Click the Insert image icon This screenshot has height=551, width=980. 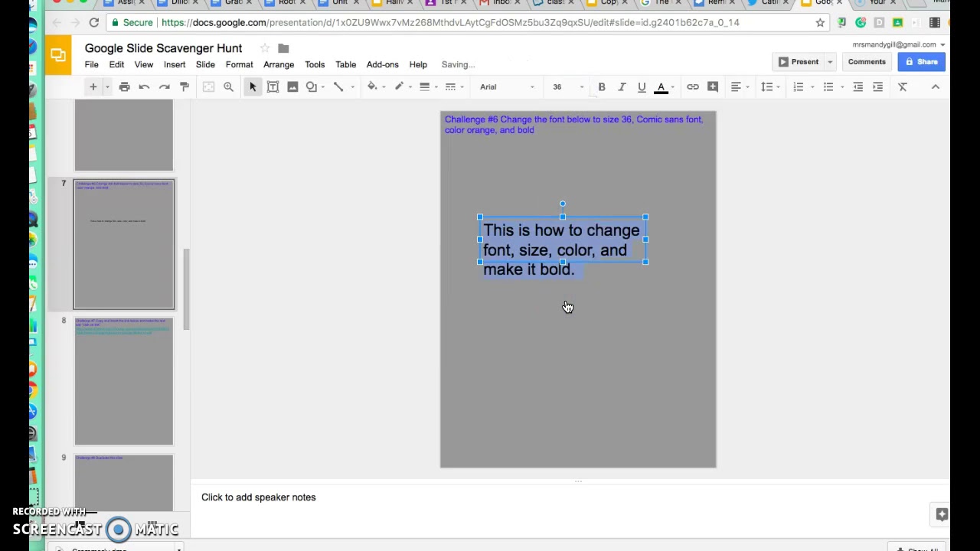click(292, 86)
